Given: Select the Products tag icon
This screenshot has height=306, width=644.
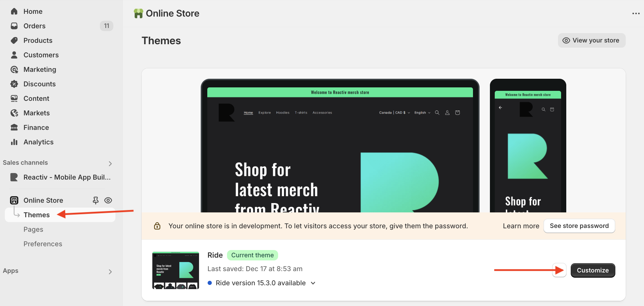Looking at the screenshot, I should point(14,40).
